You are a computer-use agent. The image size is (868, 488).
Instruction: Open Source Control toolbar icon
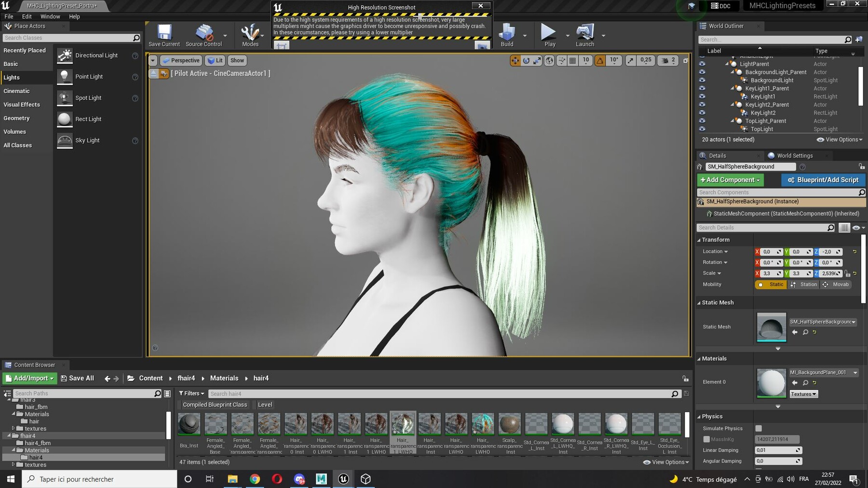pos(203,35)
